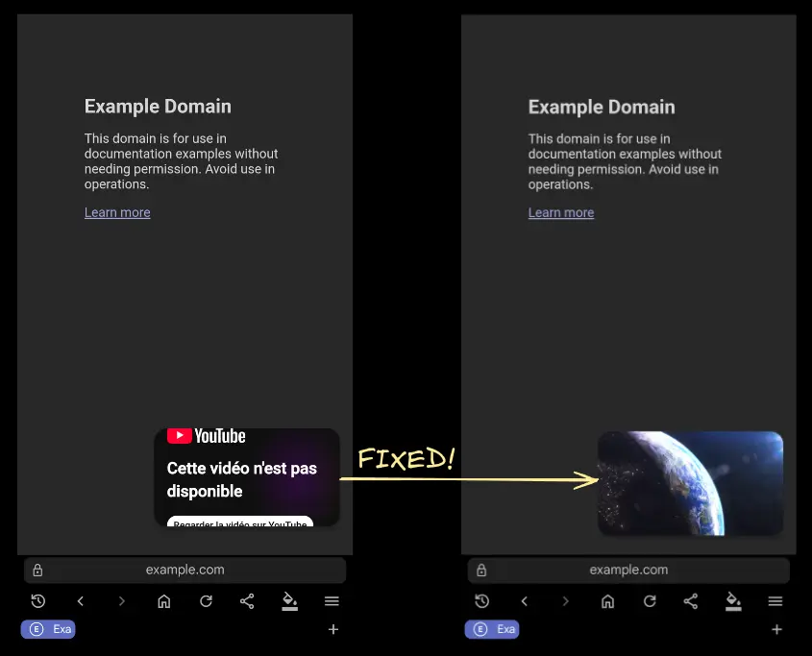Image resolution: width=812 pixels, height=656 pixels.
Task: Reload page in left browser
Action: pos(206,601)
